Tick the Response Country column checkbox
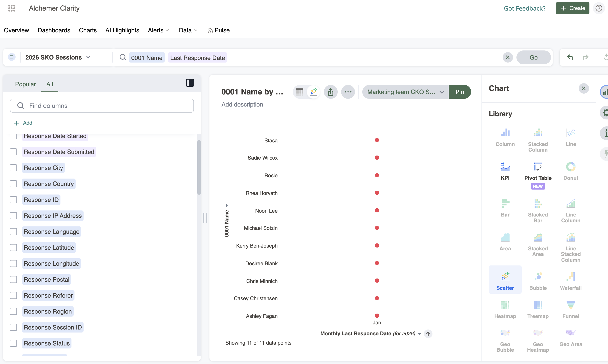 point(13,184)
